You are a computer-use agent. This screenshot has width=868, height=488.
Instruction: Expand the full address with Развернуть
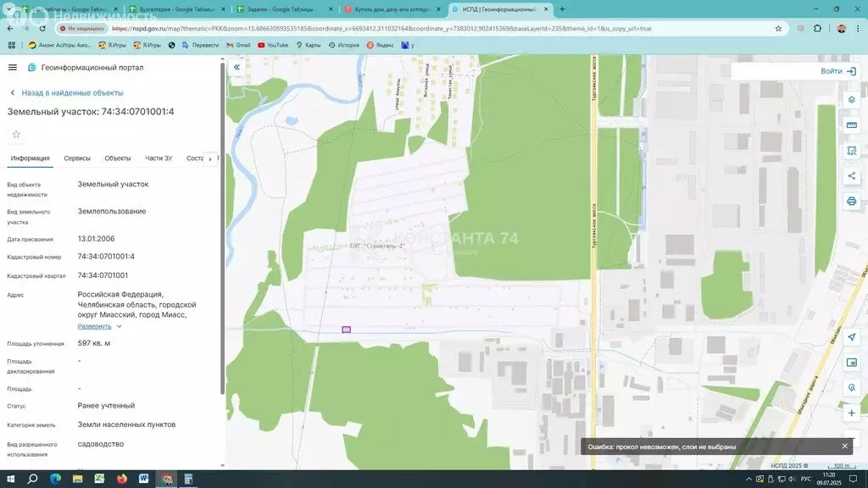pyautogui.click(x=94, y=326)
